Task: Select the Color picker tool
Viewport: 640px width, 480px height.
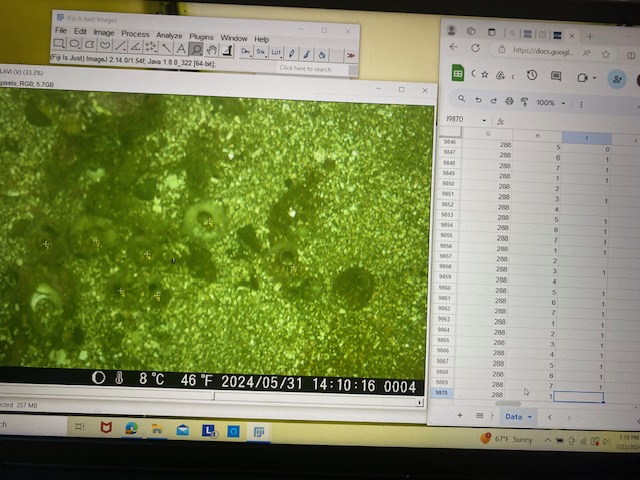Action: coord(227,51)
